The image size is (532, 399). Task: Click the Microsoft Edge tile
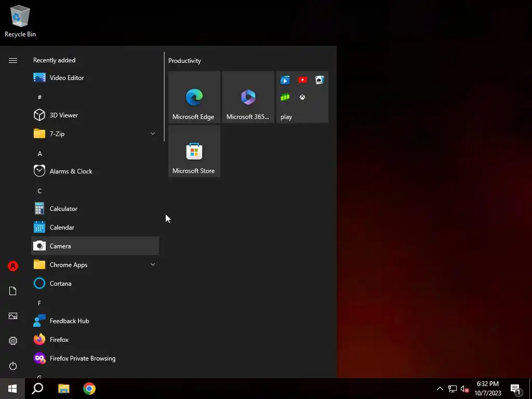coord(194,97)
